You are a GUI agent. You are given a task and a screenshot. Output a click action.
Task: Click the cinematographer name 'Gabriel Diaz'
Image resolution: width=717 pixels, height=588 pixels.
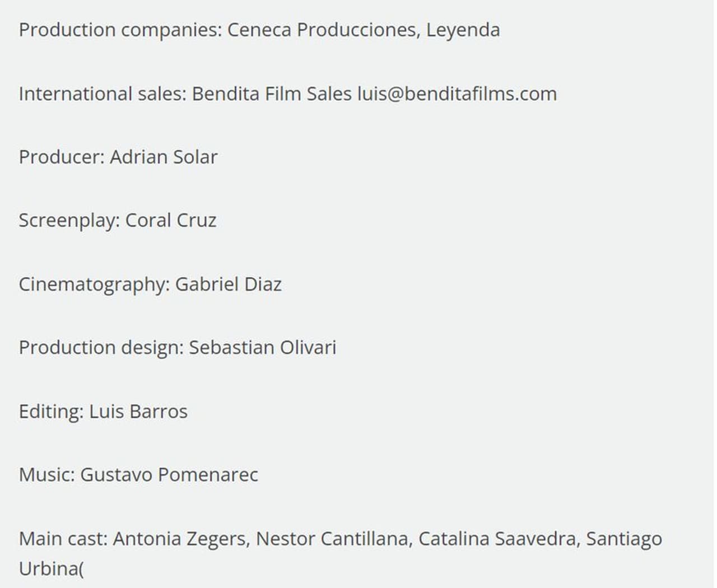pyautogui.click(x=229, y=284)
